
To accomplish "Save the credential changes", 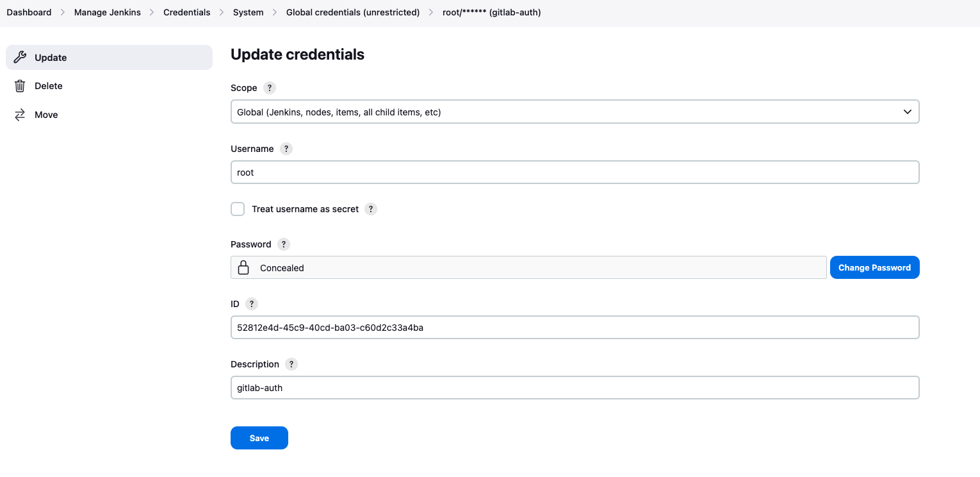I will pyautogui.click(x=259, y=438).
